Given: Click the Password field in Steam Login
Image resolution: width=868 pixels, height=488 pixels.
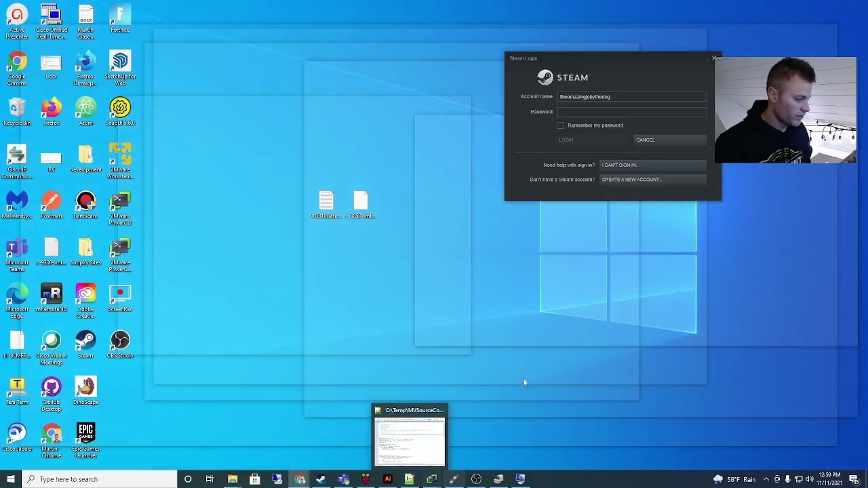Looking at the screenshot, I should pyautogui.click(x=631, y=112).
